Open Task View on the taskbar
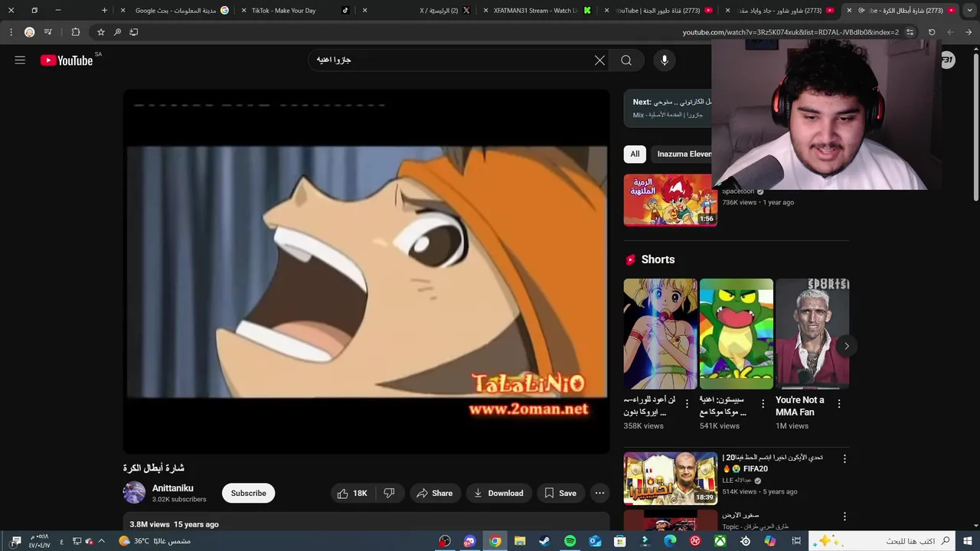The height and width of the screenshot is (551, 980). 796,541
